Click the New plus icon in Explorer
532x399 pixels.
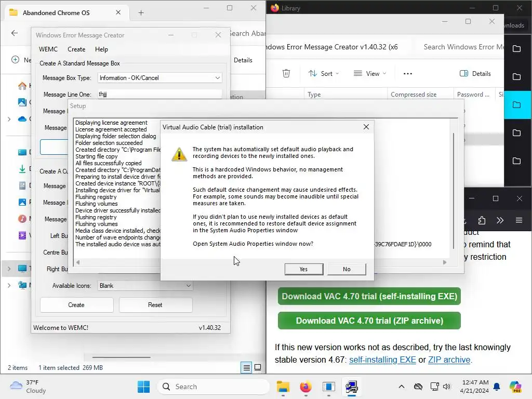[15, 60]
